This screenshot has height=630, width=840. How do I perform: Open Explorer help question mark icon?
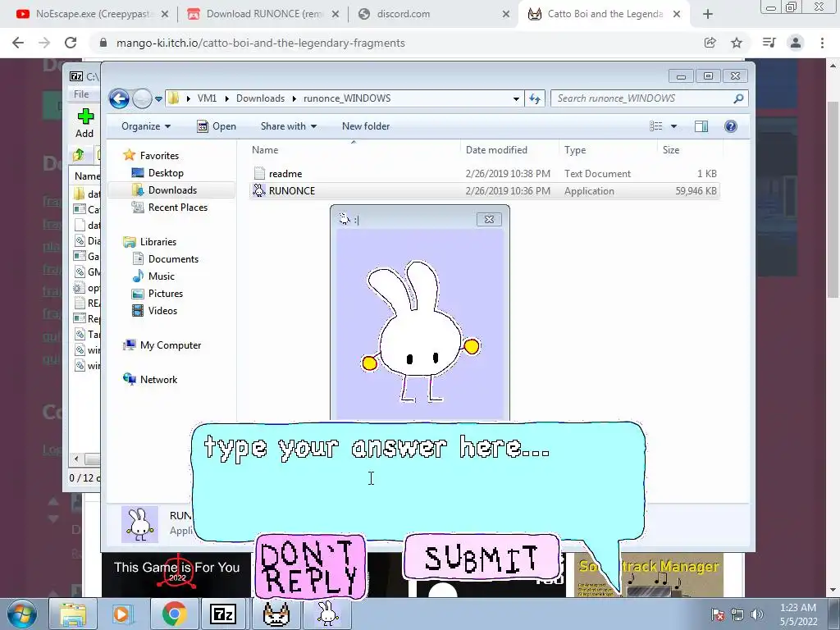(731, 126)
